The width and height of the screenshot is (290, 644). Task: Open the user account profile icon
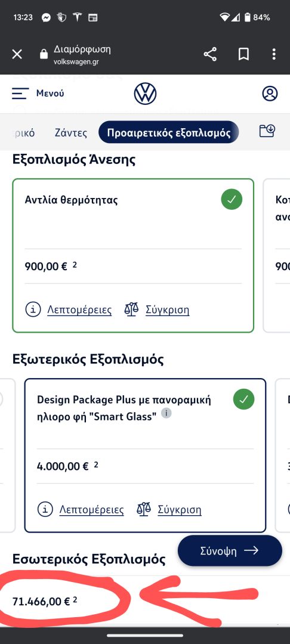click(270, 94)
